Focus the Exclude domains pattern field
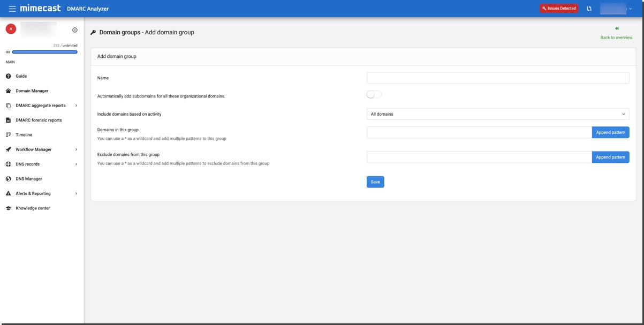644x325 pixels. click(x=479, y=157)
